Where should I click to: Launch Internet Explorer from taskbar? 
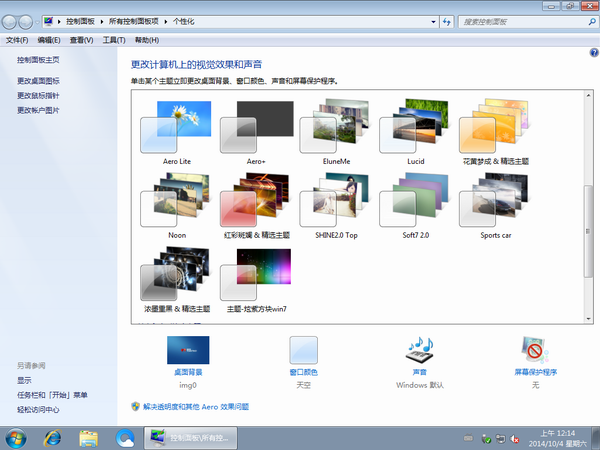tap(52, 439)
